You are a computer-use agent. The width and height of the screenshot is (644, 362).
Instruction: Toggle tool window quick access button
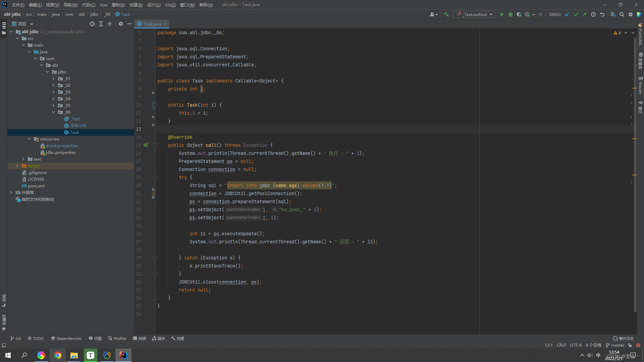coord(4,345)
